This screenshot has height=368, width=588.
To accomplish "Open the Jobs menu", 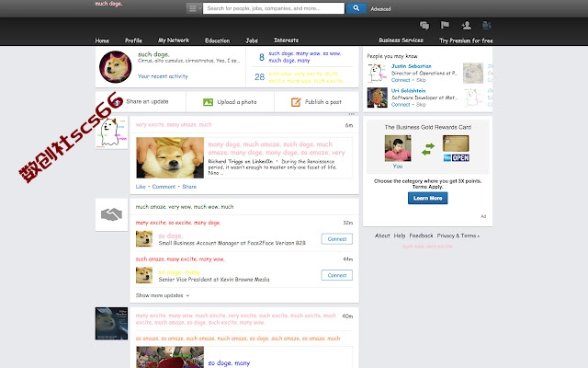I will 252,40.
